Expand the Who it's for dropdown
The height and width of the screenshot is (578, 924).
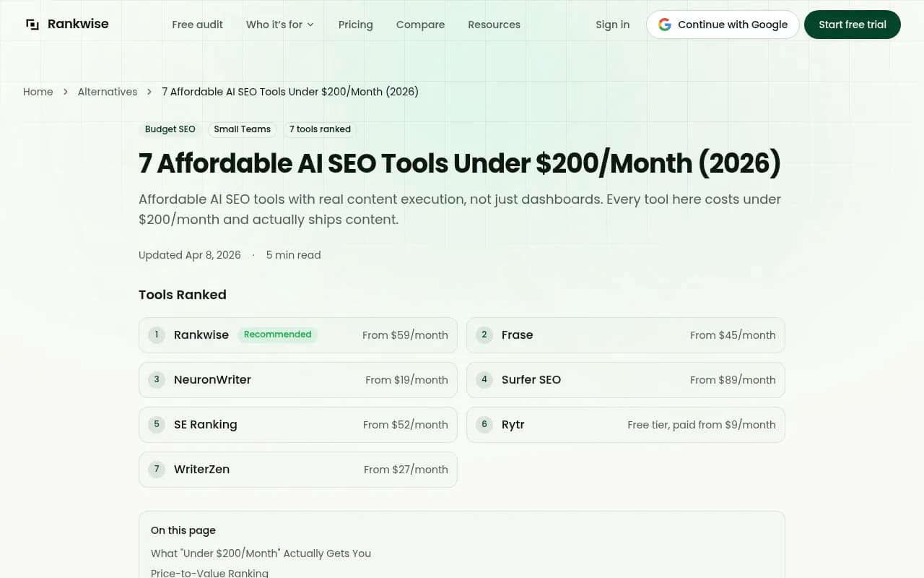pos(280,25)
